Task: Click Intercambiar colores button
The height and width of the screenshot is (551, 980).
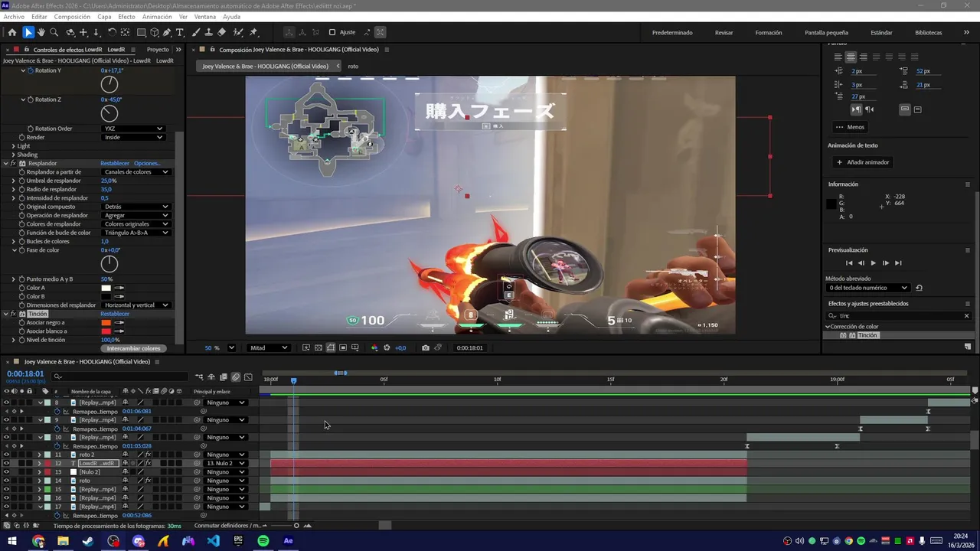Action: tap(134, 348)
